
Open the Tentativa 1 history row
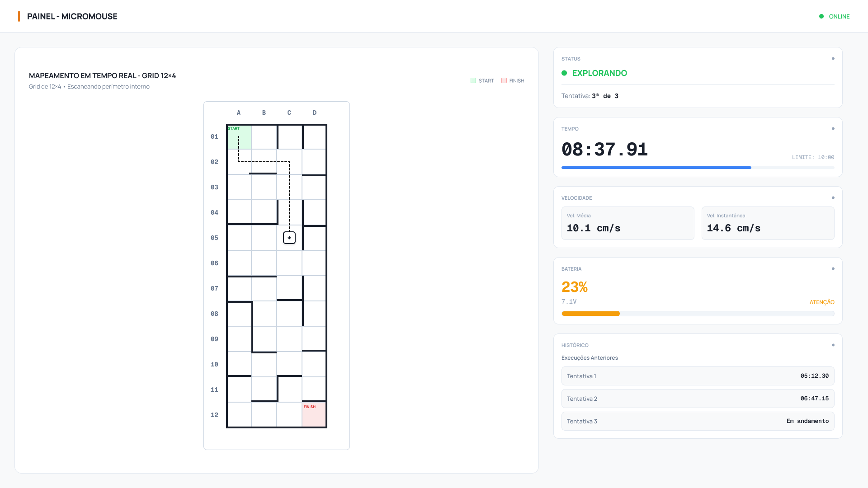tap(698, 376)
